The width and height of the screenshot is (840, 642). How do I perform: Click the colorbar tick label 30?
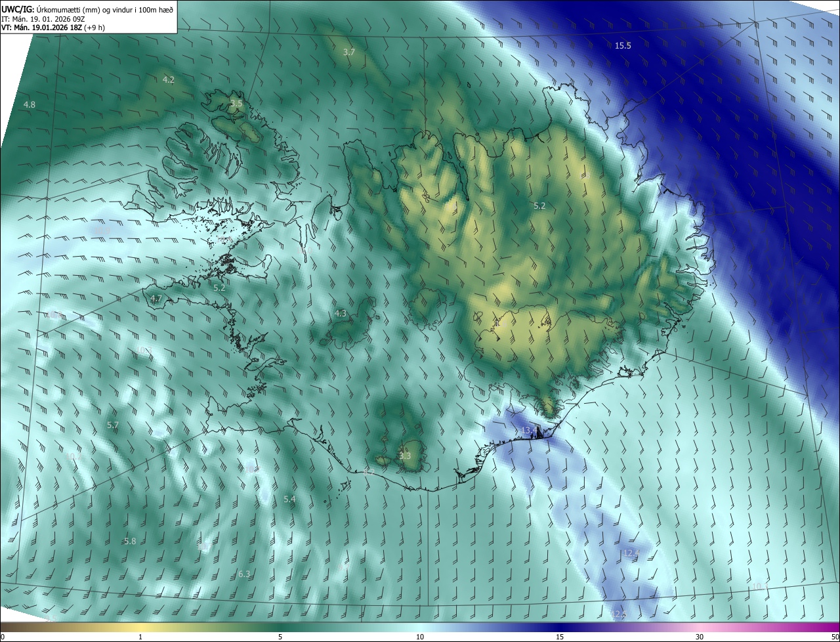(x=700, y=637)
